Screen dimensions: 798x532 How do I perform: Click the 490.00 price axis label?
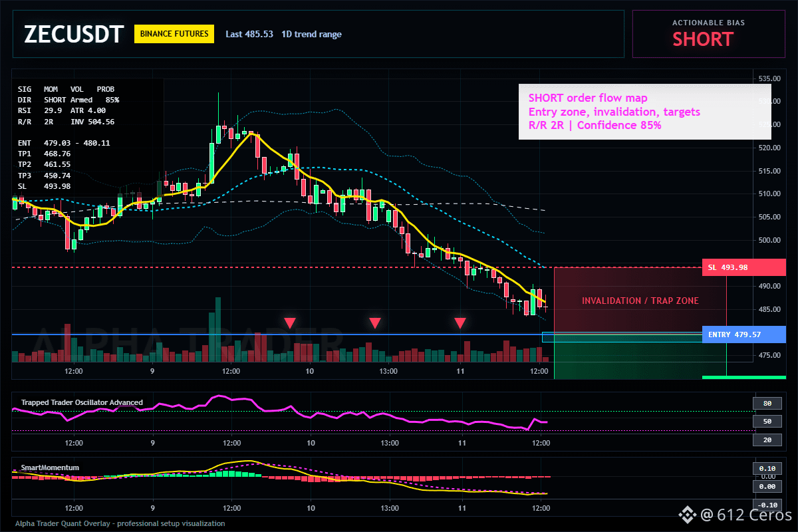point(769,286)
